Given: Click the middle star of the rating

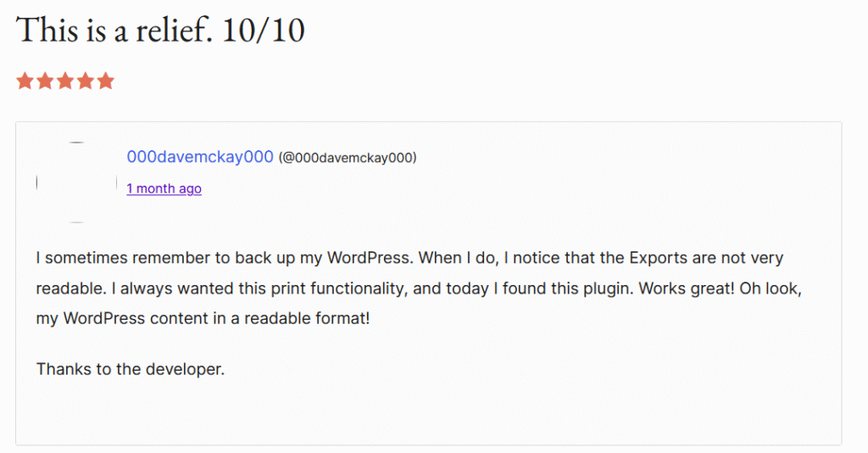Looking at the screenshot, I should 65,81.
